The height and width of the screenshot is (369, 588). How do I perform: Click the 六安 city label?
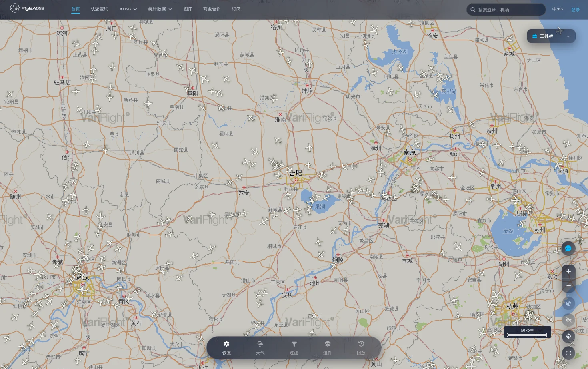click(244, 193)
